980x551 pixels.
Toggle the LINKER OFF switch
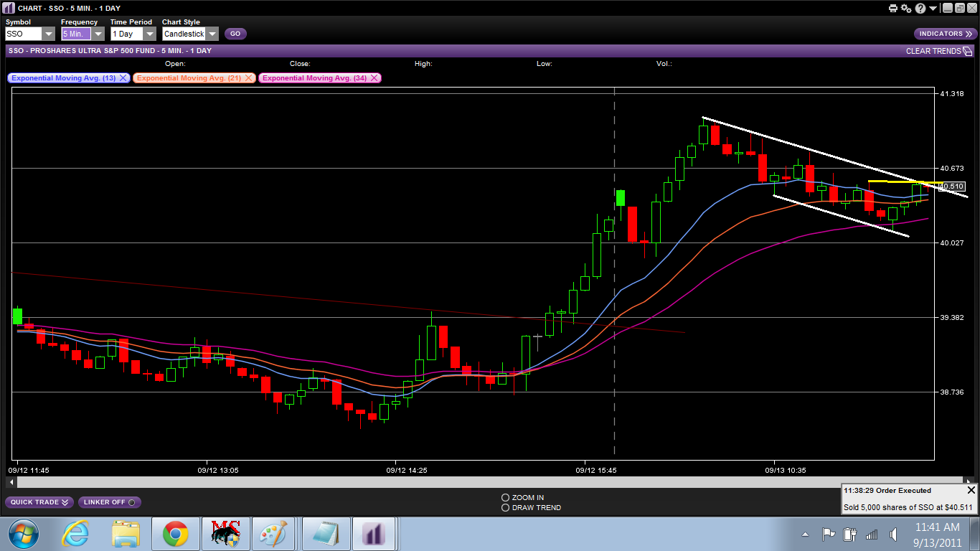110,502
